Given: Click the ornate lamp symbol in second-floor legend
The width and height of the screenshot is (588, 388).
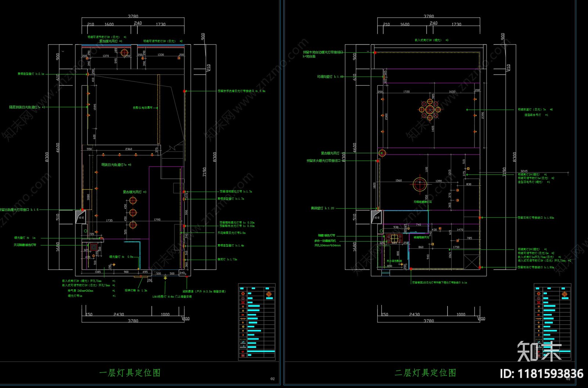Looking at the screenshot, I should [565, 294].
